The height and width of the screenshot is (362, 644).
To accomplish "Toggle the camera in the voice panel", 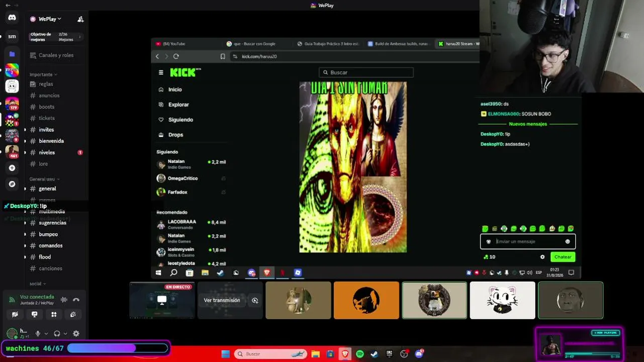I will coord(15,314).
